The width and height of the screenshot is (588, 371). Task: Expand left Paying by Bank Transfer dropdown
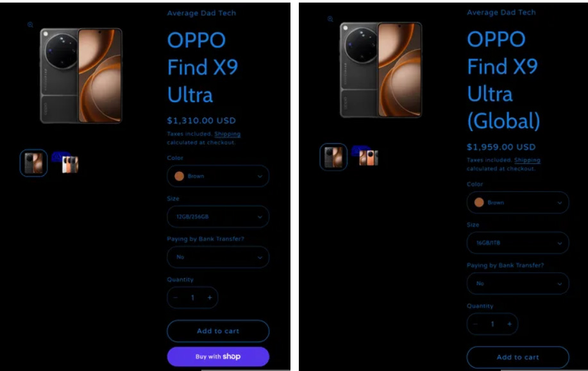tap(218, 257)
